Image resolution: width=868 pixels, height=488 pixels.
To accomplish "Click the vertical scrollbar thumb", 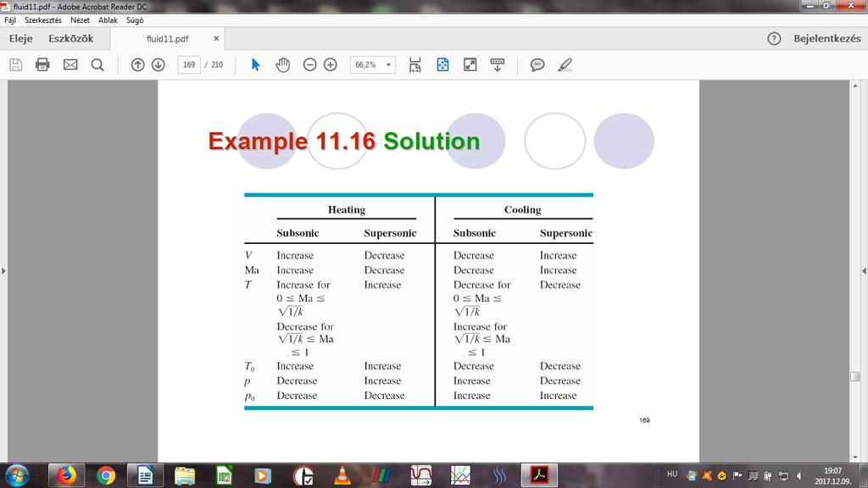I will coord(854,376).
